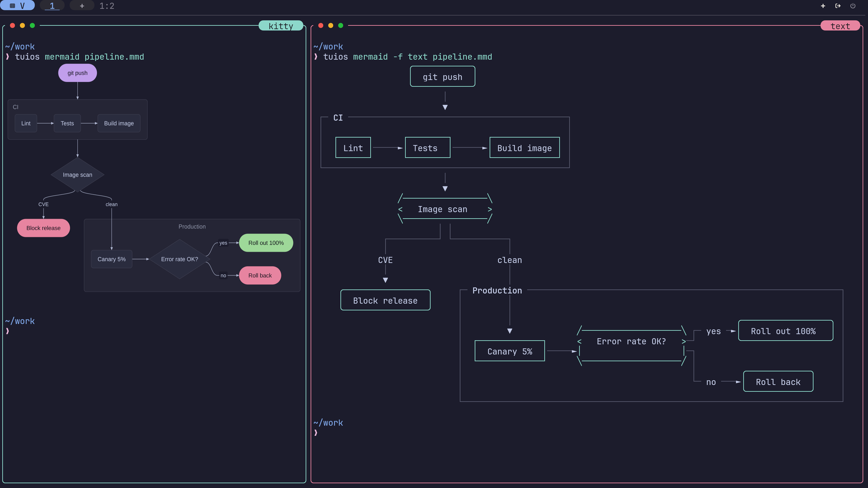Click the Image scan diamond in kitty window
This screenshot has height=488, width=868.
pos(77,175)
